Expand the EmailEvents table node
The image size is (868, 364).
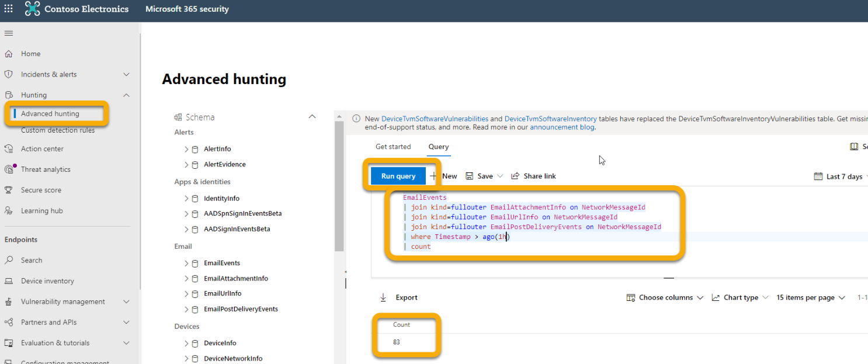pyautogui.click(x=187, y=263)
